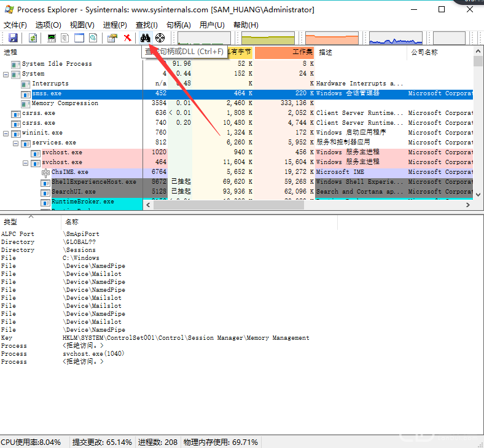Open the 文件(F) menu
The image size is (484, 448).
(15, 25)
